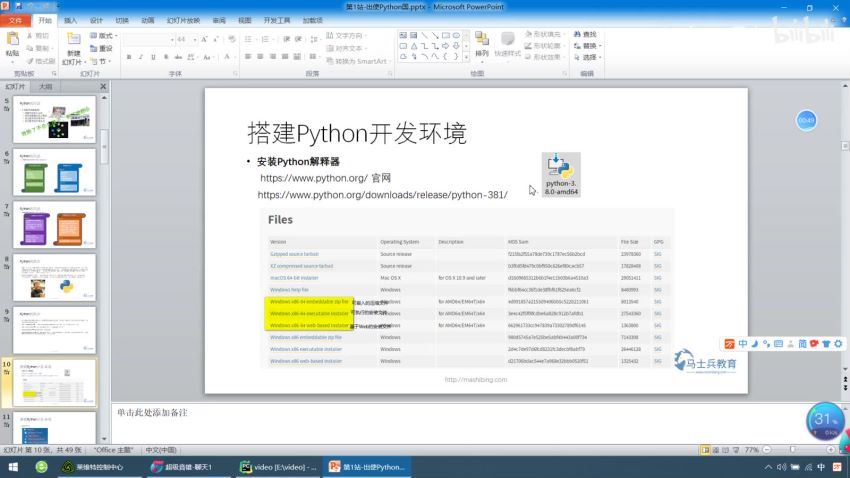Screen dimensions: 850x478
Task: Open Section (节) dropdown
Action: [x=101, y=61]
